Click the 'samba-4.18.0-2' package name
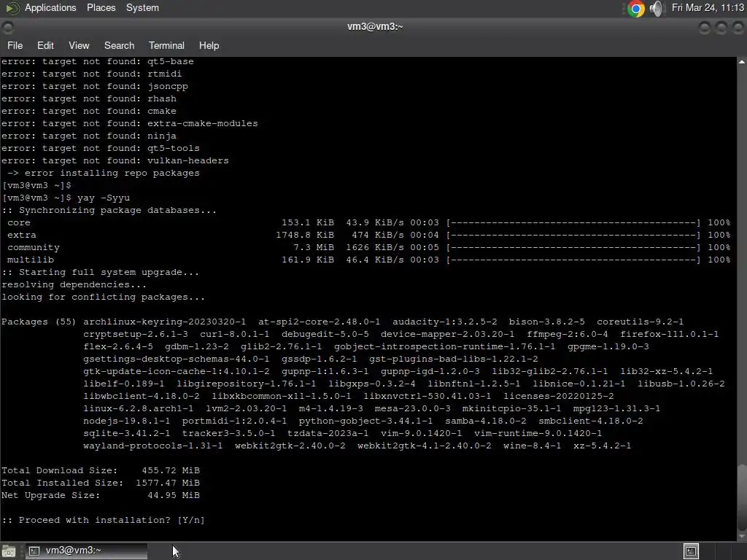This screenshot has width=747, height=560. click(485, 421)
